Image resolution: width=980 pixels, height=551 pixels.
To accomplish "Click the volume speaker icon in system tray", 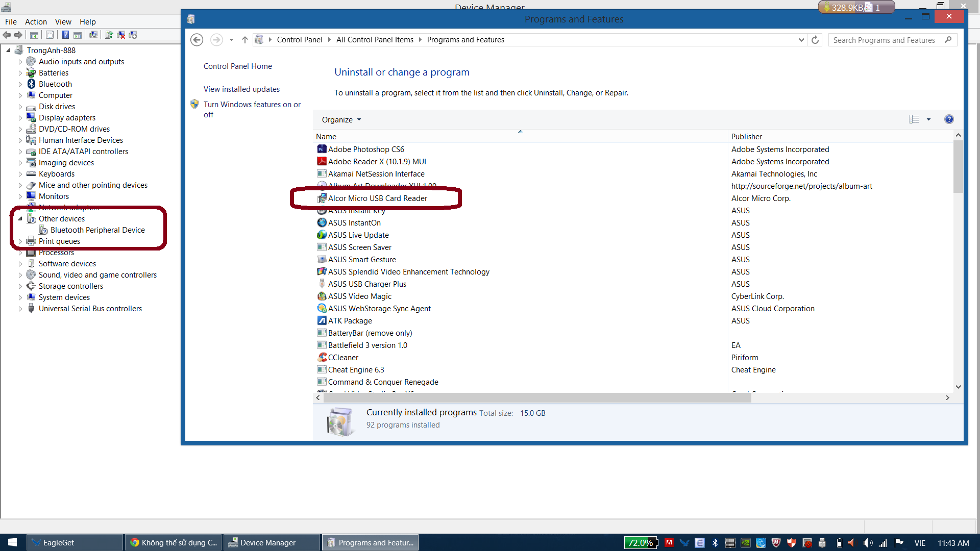I will click(x=868, y=543).
